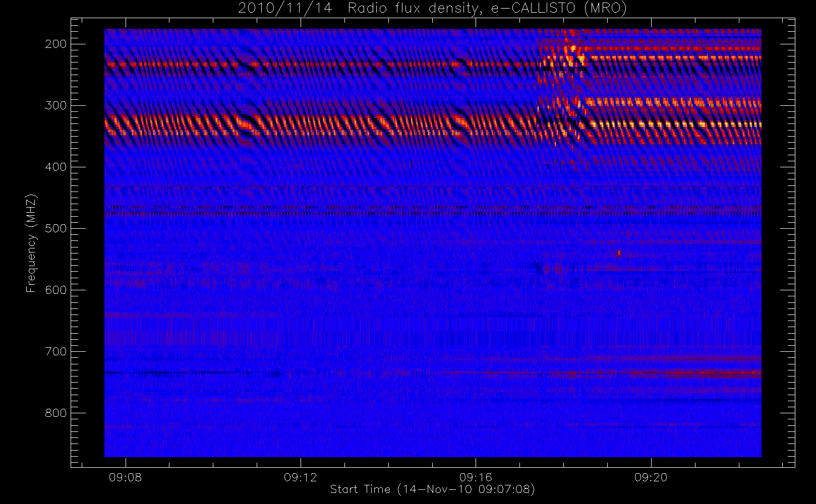Click the 09:12 time tick label

301,477
